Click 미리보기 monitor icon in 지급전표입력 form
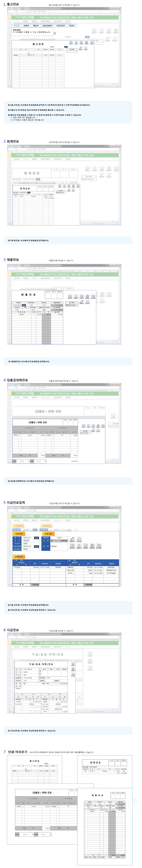This screenshot has height=868, width=142. click(x=86, y=546)
